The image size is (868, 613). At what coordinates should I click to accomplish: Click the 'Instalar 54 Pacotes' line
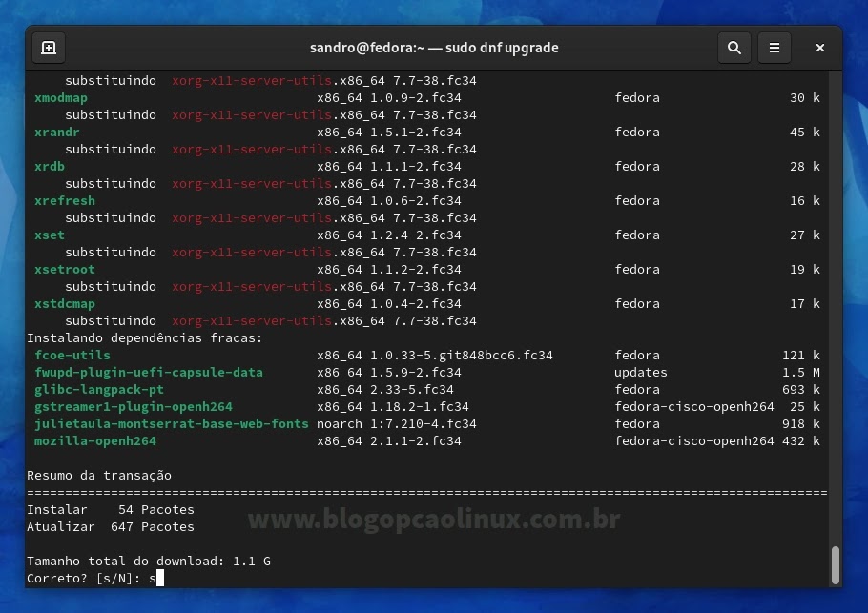tap(111, 509)
